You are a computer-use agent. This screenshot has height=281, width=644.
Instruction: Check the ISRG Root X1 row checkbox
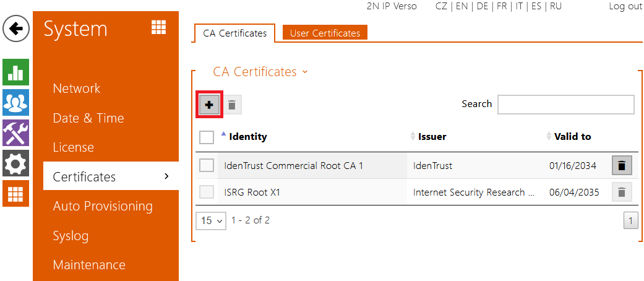207,192
